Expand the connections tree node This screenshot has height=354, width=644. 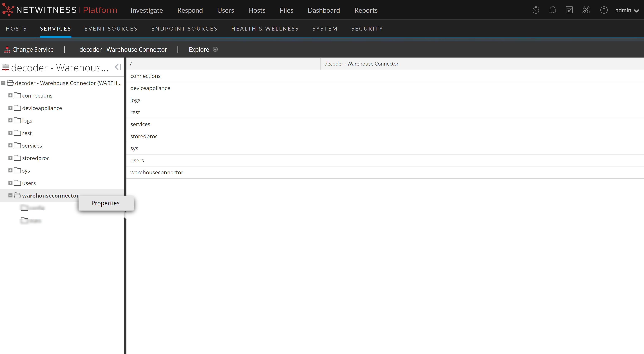[x=10, y=95]
